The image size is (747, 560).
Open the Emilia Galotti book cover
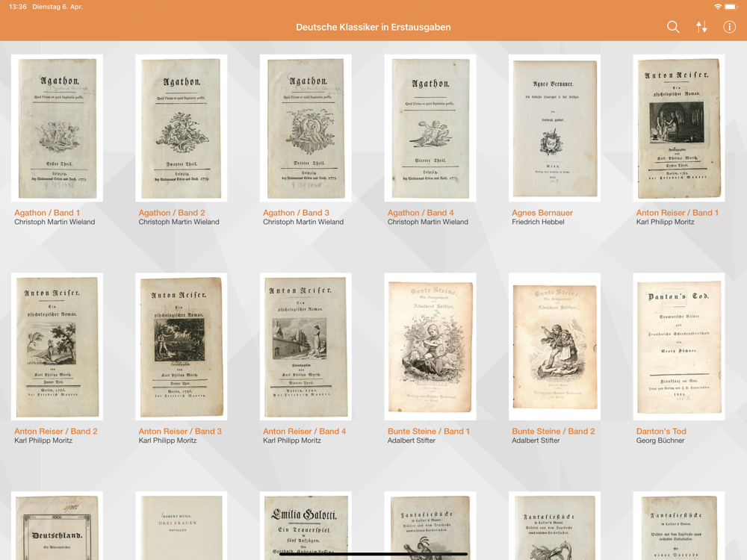click(306, 526)
